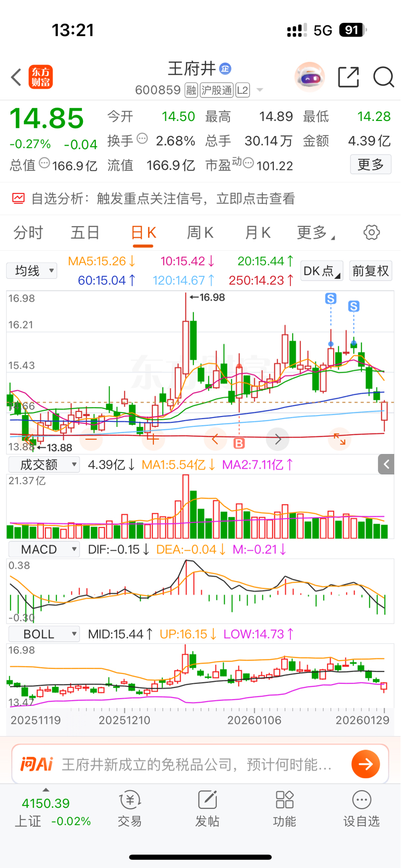
Task: Open 设自选 watchlist icon
Action: 361,800
